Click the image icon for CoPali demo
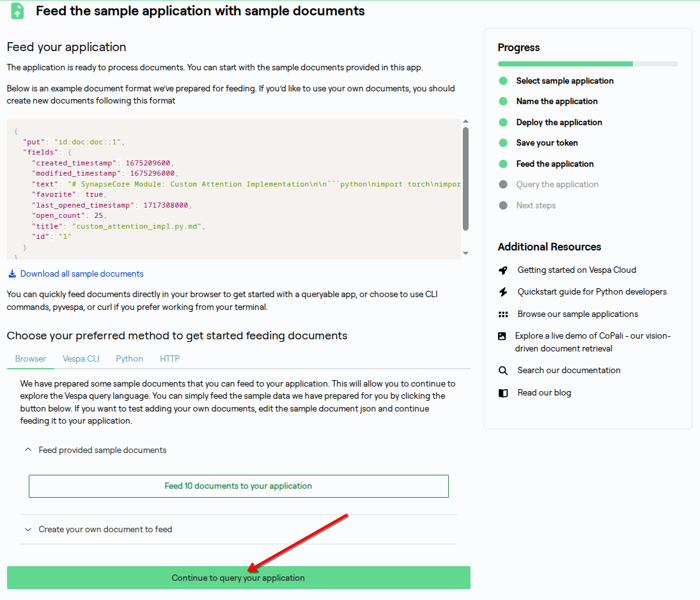 coord(502,336)
